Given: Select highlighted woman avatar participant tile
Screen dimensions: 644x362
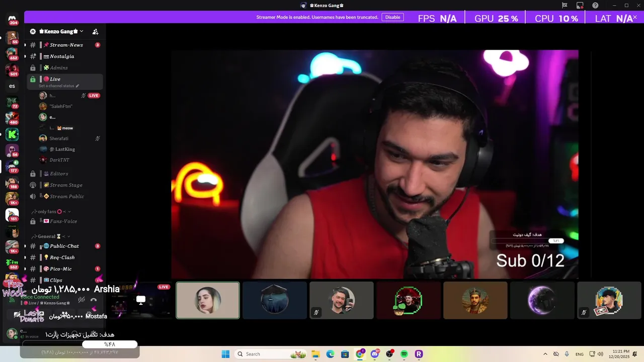Looking at the screenshot, I should pyautogui.click(x=208, y=300).
